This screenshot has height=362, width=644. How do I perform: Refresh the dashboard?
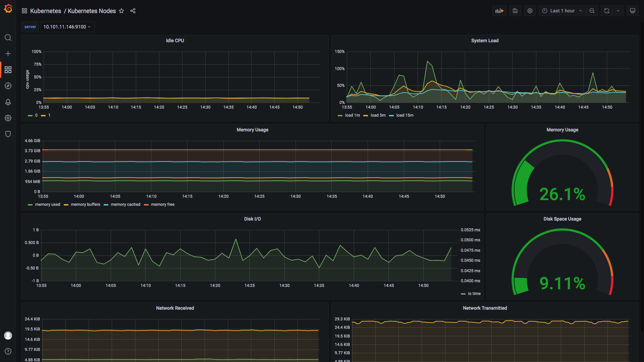(607, 11)
